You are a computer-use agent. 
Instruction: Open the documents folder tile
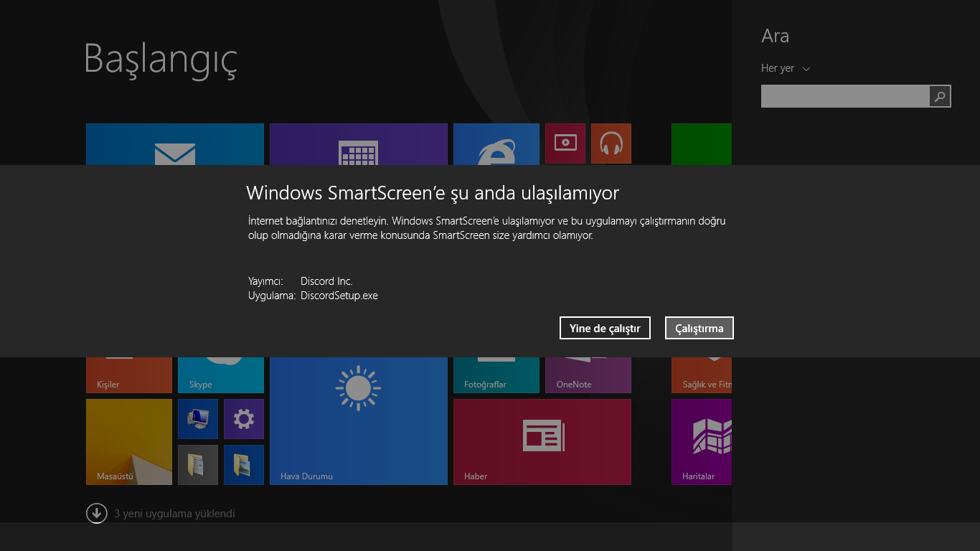198,465
